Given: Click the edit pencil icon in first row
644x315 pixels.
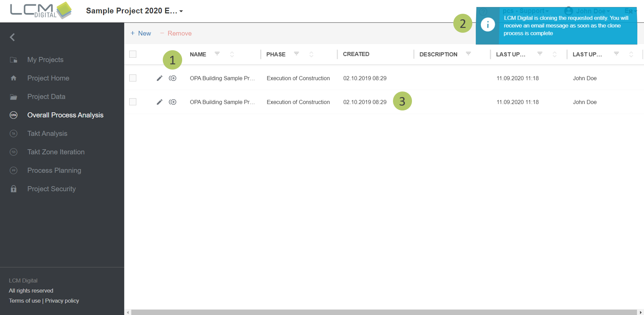Looking at the screenshot, I should [159, 78].
